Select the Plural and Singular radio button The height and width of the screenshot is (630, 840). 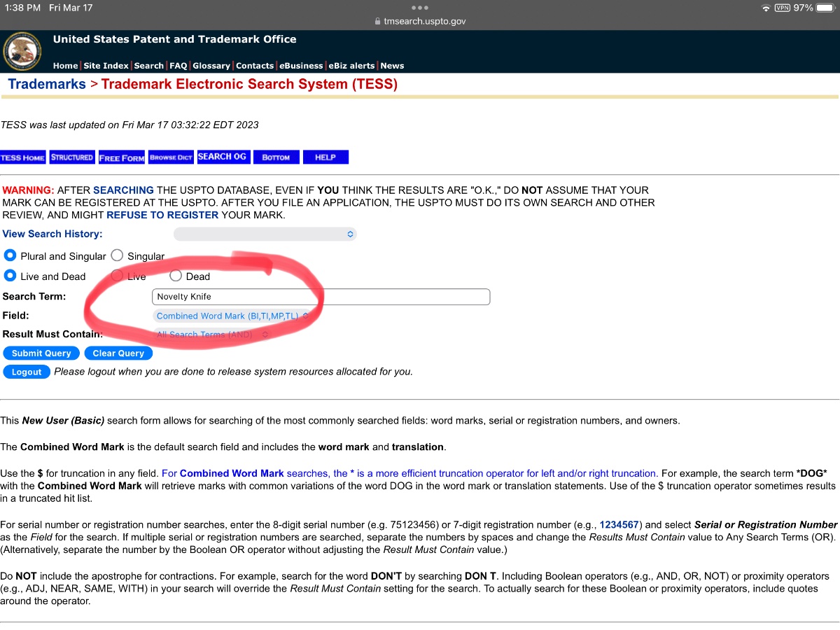[10, 255]
